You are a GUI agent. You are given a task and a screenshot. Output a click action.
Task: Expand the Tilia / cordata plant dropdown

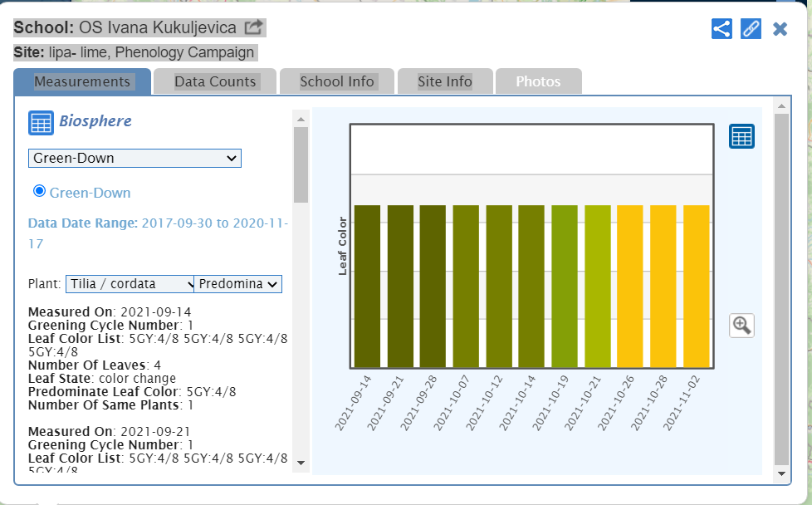(130, 284)
